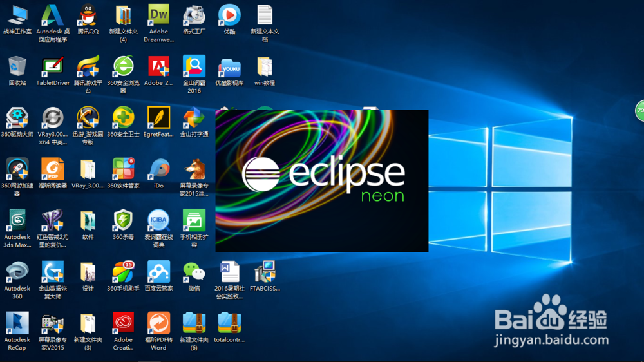
Task: Click the eclipse neon splash screen
Action: 322,181
